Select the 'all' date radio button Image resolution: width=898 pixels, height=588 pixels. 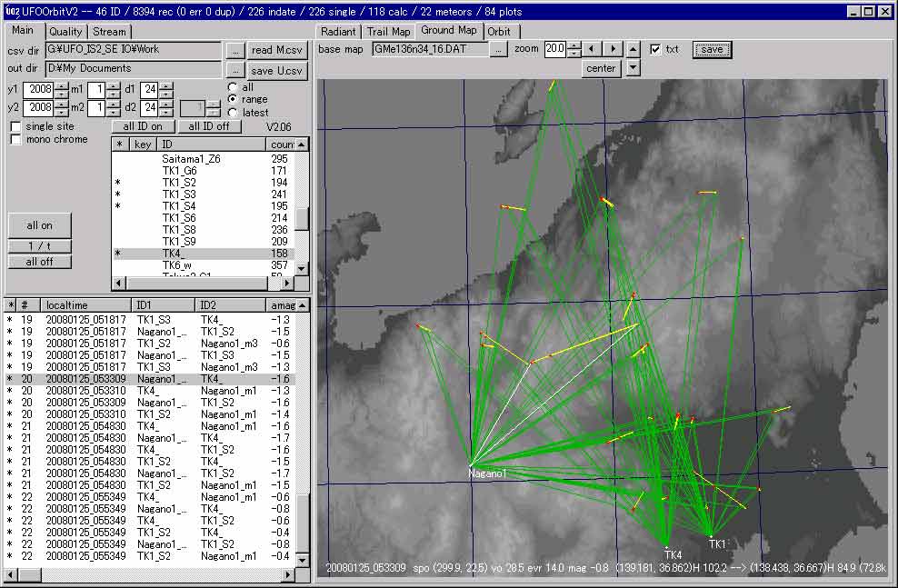click(x=233, y=87)
